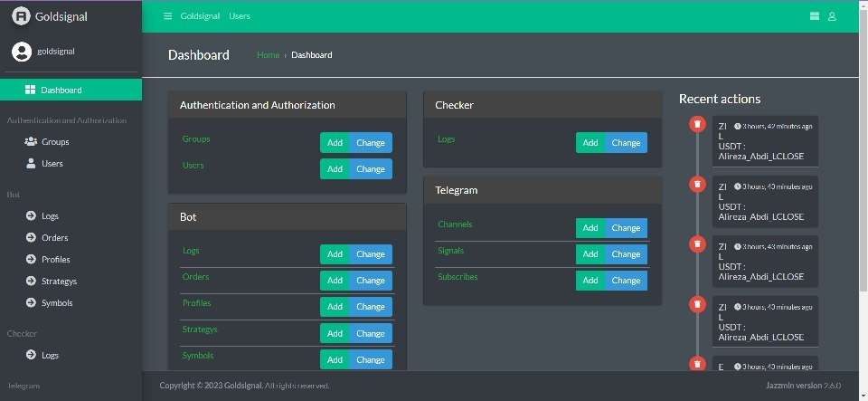Click the Add button for Profiles
The width and height of the screenshot is (868, 401).
coord(335,307)
